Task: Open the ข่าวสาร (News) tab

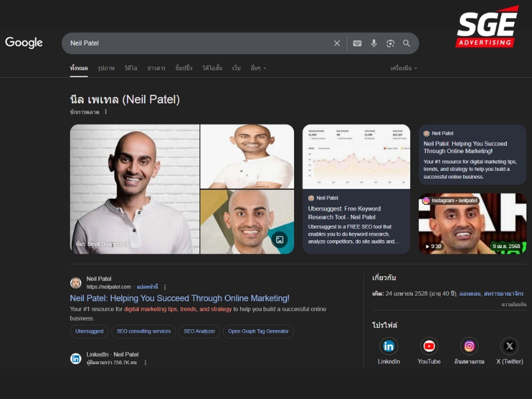Action: [x=156, y=68]
